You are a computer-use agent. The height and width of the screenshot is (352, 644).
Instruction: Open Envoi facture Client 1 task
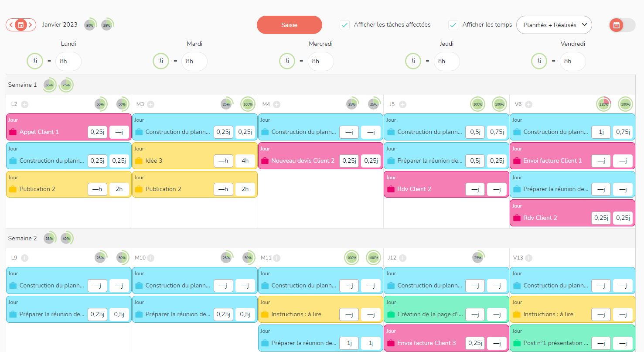572,156
